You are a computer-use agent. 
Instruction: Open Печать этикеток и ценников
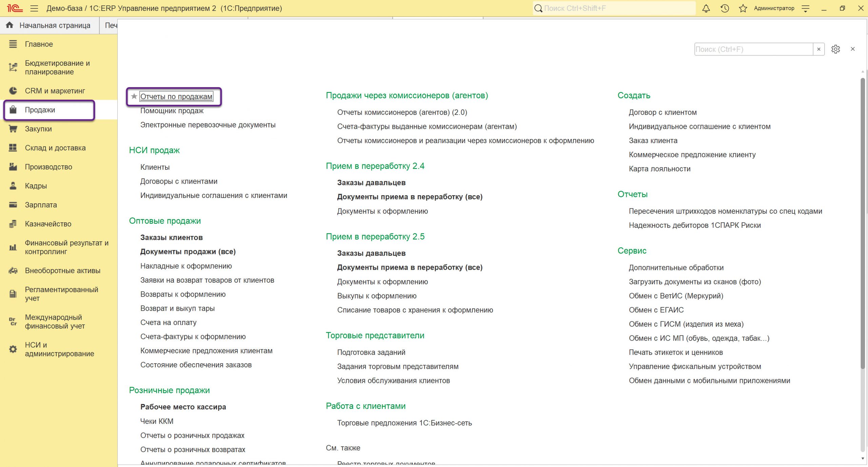tap(676, 352)
